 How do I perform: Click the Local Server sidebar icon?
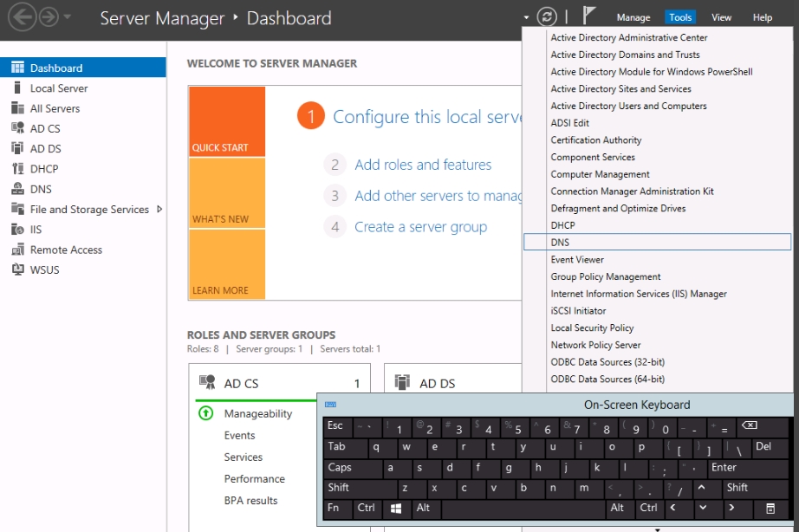(x=17, y=88)
